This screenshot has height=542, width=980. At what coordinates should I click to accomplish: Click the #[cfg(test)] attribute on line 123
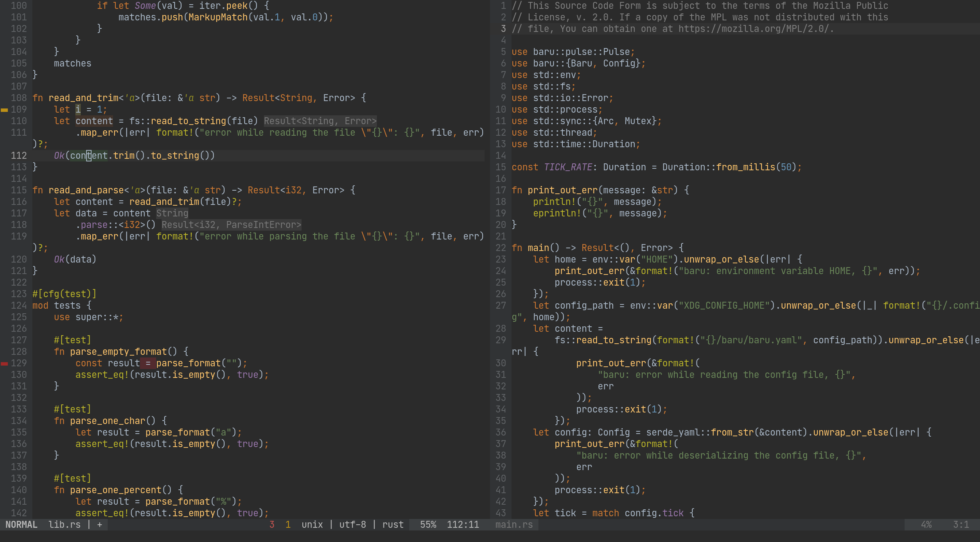coord(64,294)
